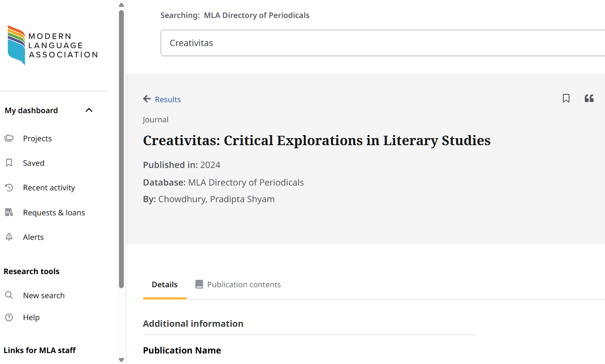Viewport: 605px width, 364px height.
Task: Collapse the My dashboard section chevron
Action: click(89, 110)
